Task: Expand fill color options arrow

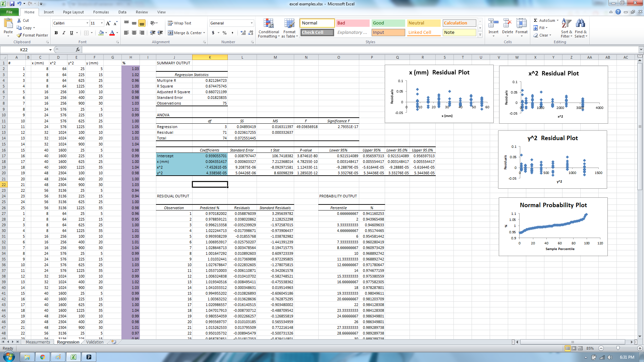Action: pyautogui.click(x=106, y=33)
